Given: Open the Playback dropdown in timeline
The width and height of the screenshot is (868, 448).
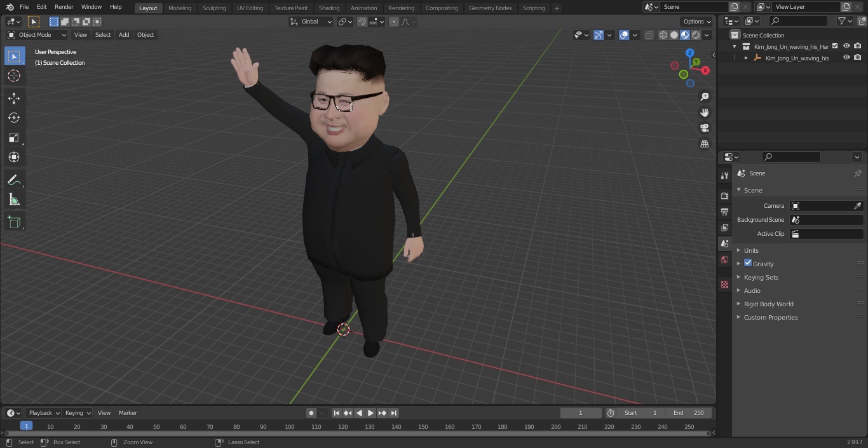Looking at the screenshot, I should 43,413.
